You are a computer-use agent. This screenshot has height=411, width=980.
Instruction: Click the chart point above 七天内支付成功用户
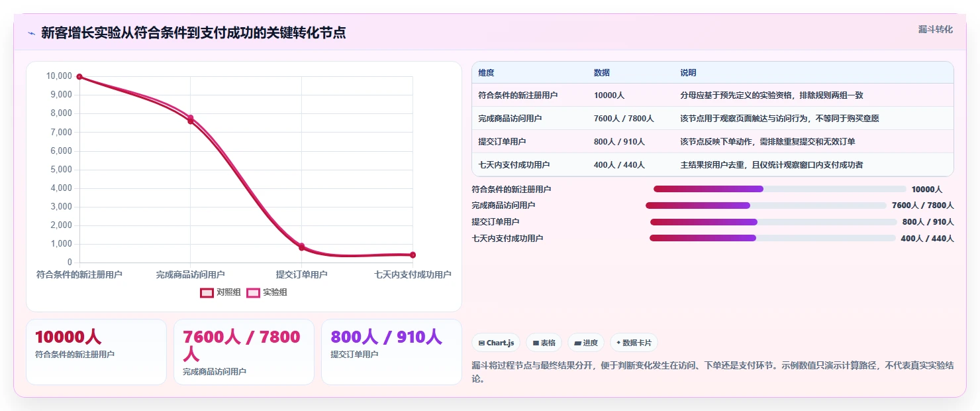pos(413,255)
